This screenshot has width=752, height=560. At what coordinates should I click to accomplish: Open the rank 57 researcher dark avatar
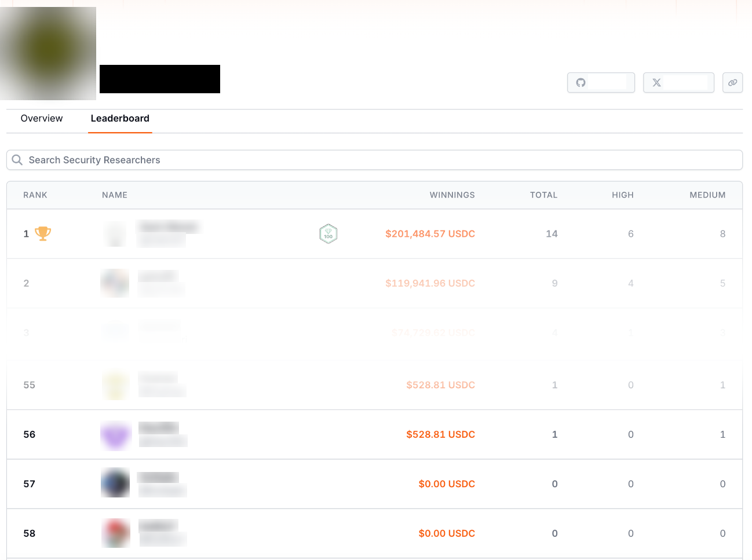coord(115,484)
